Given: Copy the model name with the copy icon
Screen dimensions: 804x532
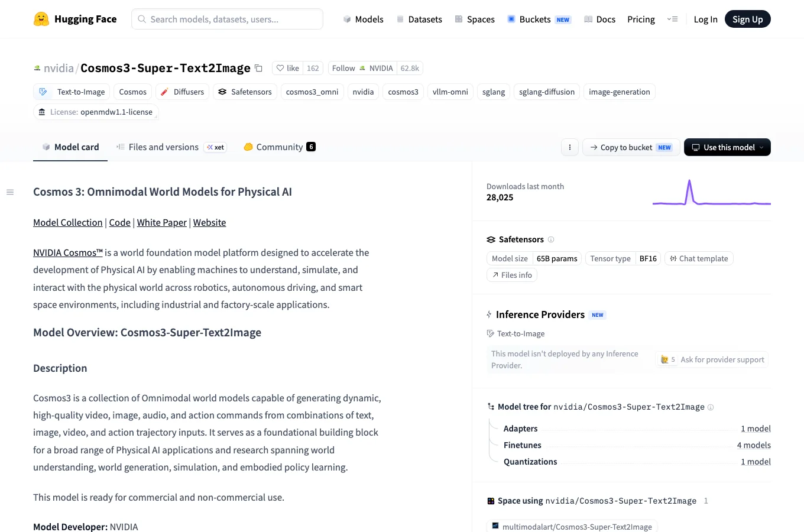Looking at the screenshot, I should 258,68.
